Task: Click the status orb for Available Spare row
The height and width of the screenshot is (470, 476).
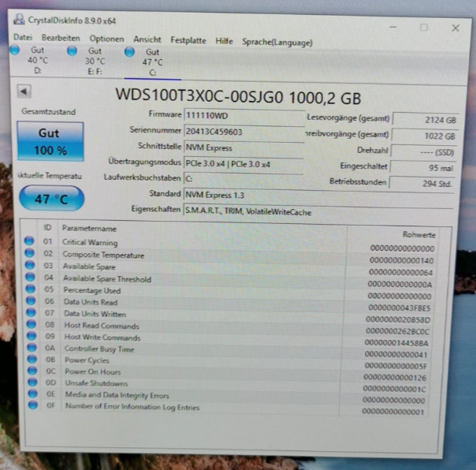Action: 30,265
